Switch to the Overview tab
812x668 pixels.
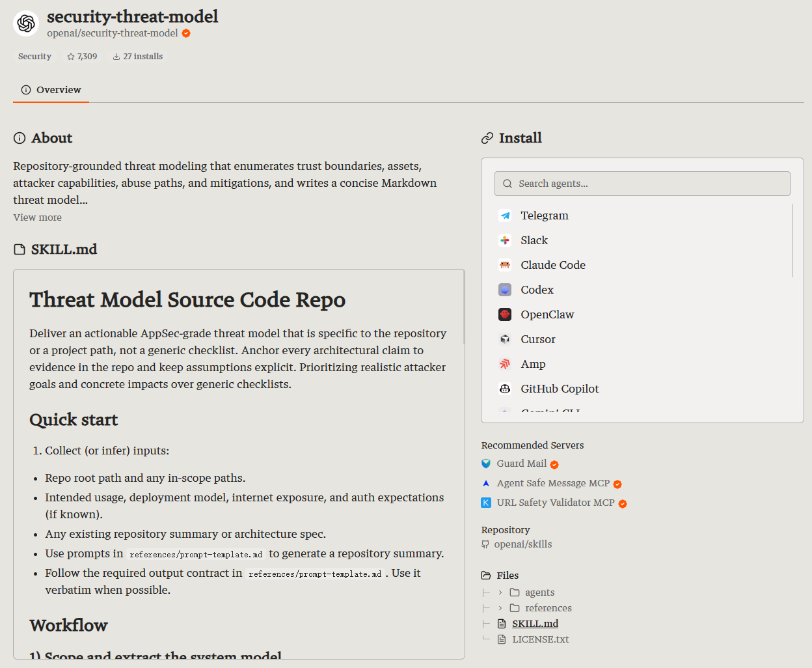[x=51, y=90]
